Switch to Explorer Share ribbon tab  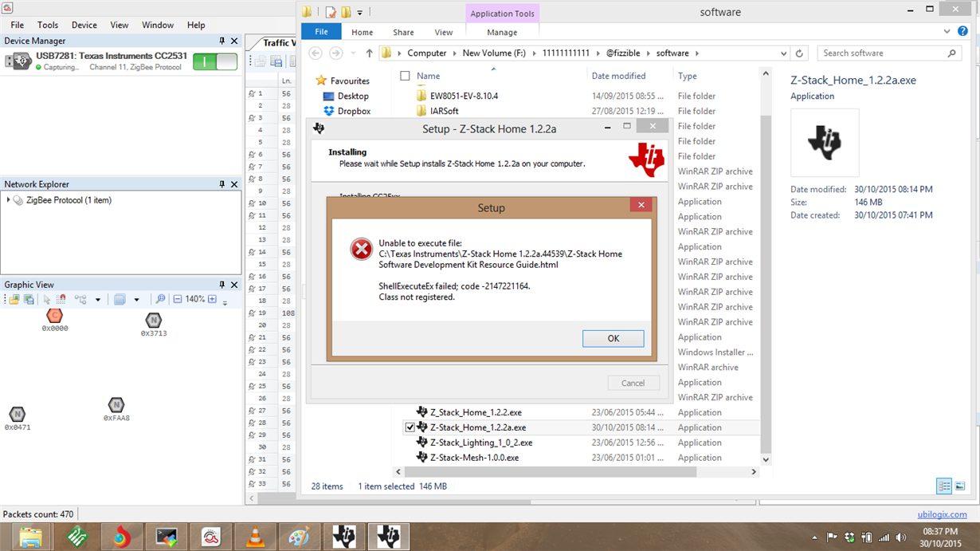[403, 32]
